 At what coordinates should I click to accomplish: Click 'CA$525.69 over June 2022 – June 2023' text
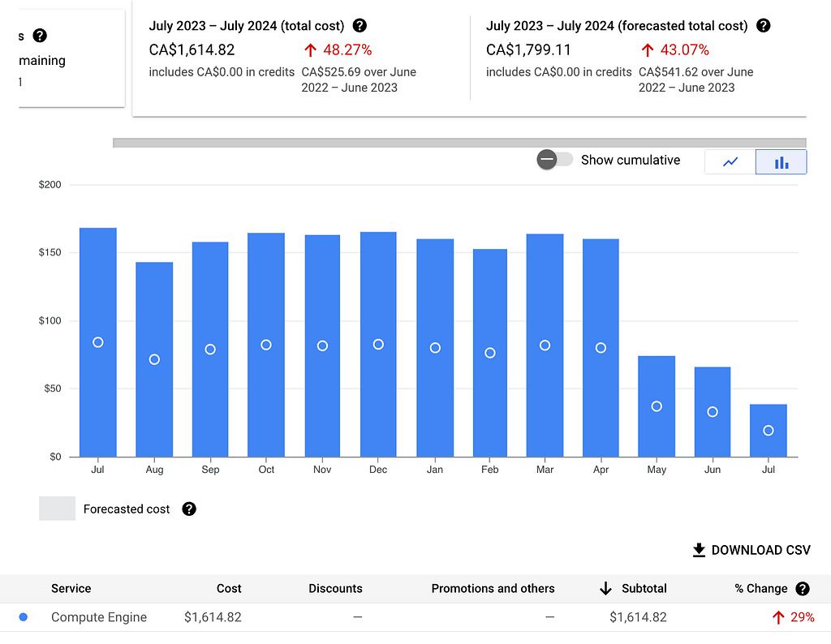click(359, 79)
